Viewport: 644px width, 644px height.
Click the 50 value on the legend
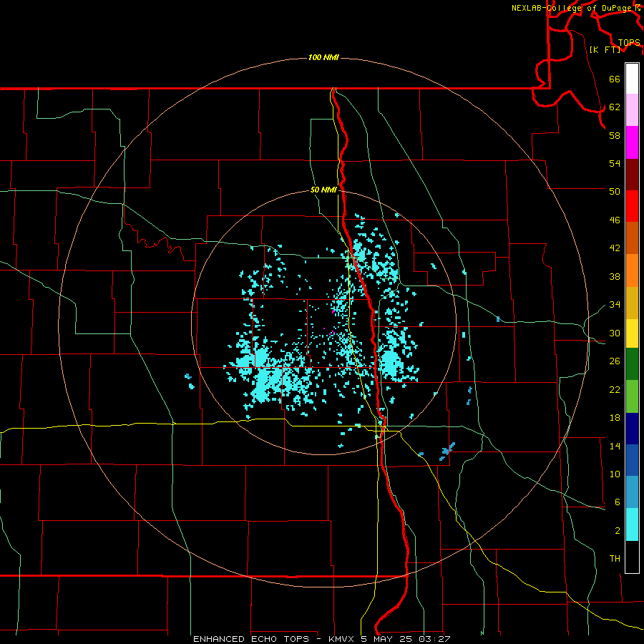pos(615,192)
